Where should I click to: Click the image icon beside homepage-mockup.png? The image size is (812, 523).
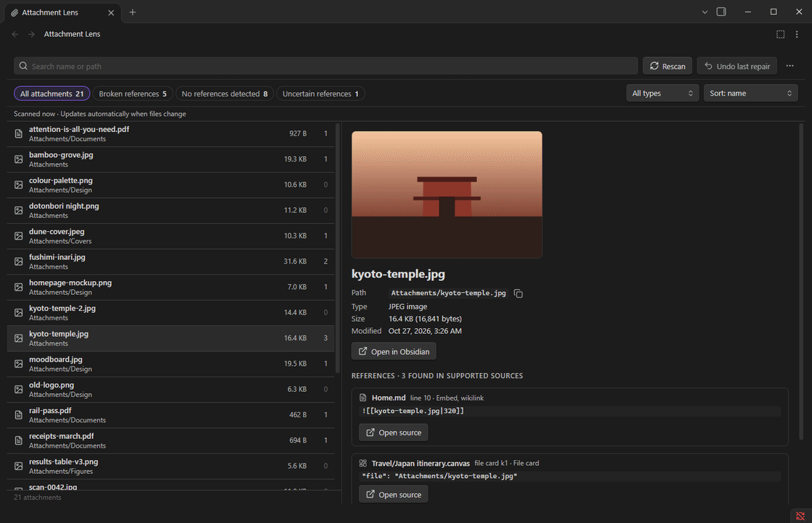[x=19, y=287]
